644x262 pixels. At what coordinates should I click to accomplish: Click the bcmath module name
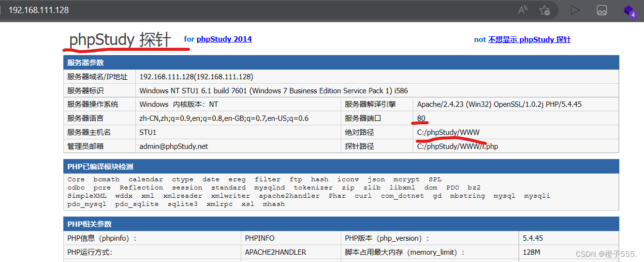coord(106,179)
